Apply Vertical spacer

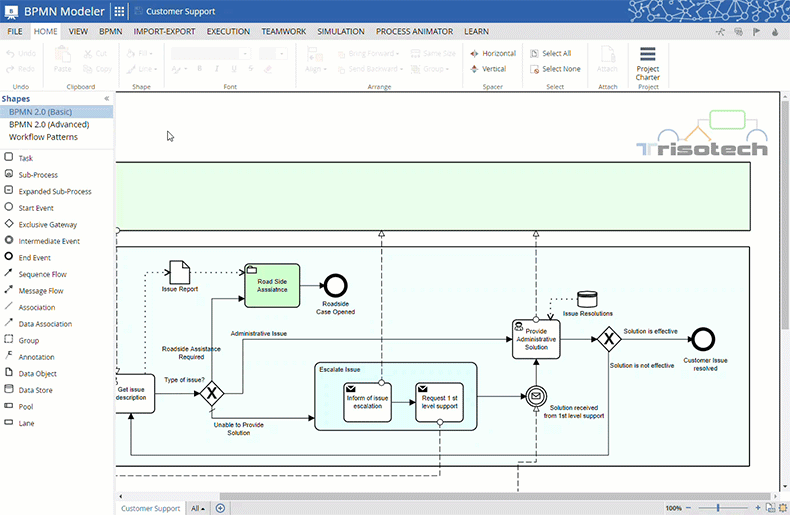(x=488, y=69)
